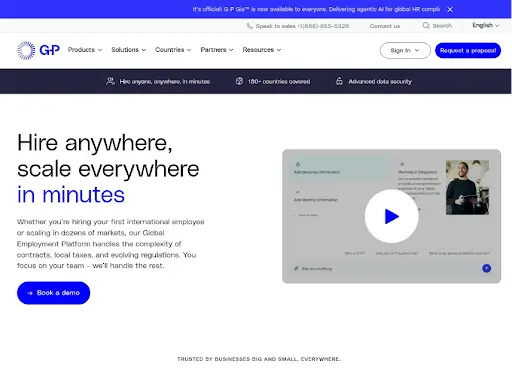This screenshot has width=512, height=383.
Task: Click Request a proposal button
Action: (x=468, y=50)
